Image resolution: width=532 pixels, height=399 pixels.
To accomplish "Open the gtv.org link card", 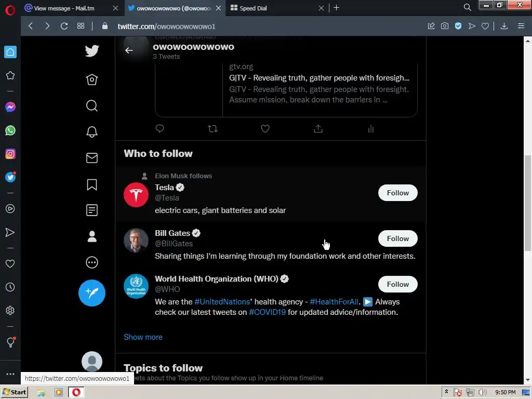I will 286,89.
